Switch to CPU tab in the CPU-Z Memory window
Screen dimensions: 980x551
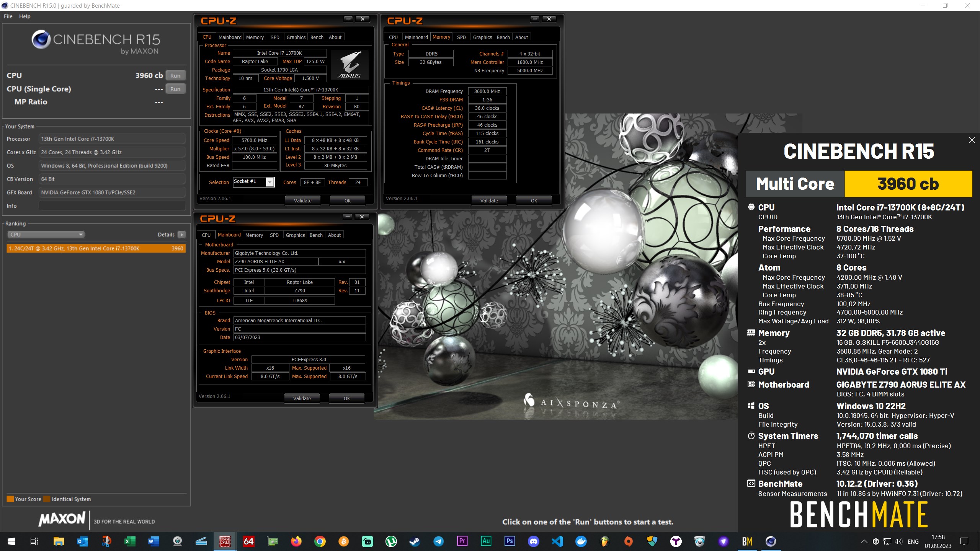(393, 37)
